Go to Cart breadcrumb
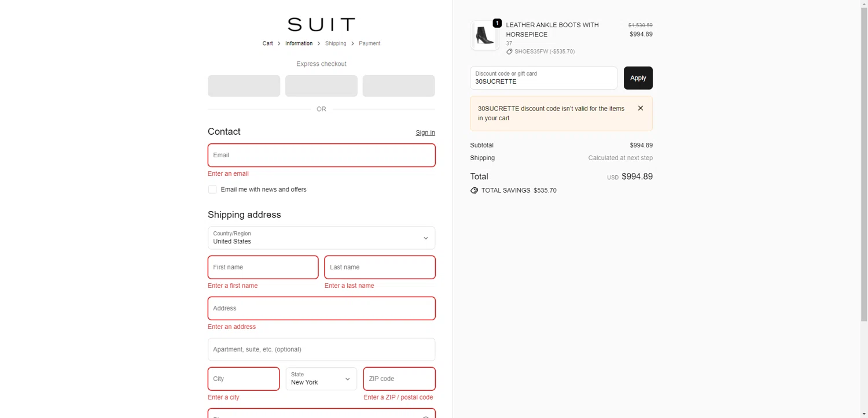The image size is (868, 418). pyautogui.click(x=267, y=43)
